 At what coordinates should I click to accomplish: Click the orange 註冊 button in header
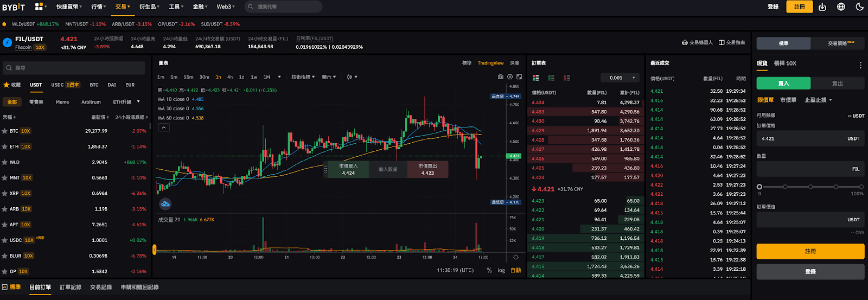(x=799, y=7)
